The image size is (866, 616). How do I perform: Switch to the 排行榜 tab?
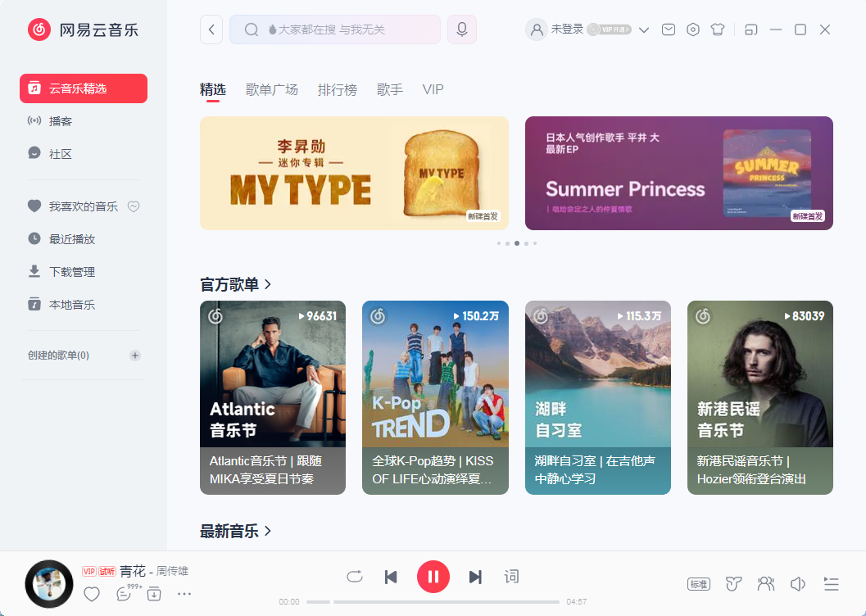click(x=338, y=89)
